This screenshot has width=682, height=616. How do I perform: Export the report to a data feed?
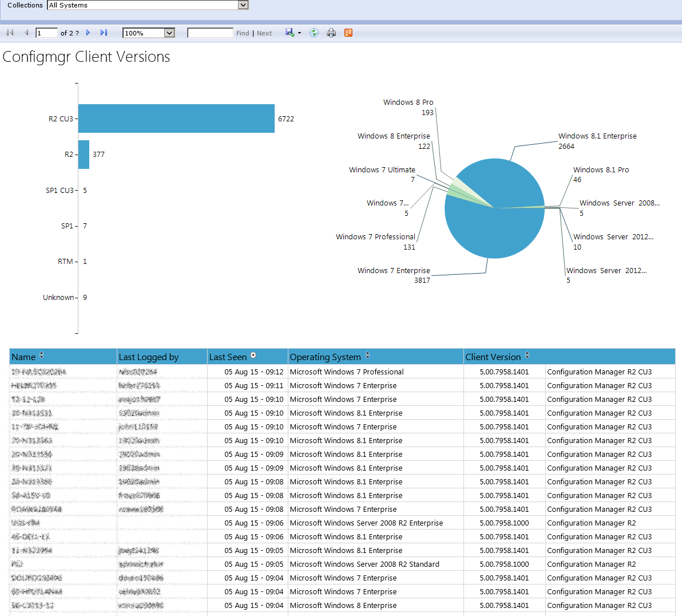(348, 33)
